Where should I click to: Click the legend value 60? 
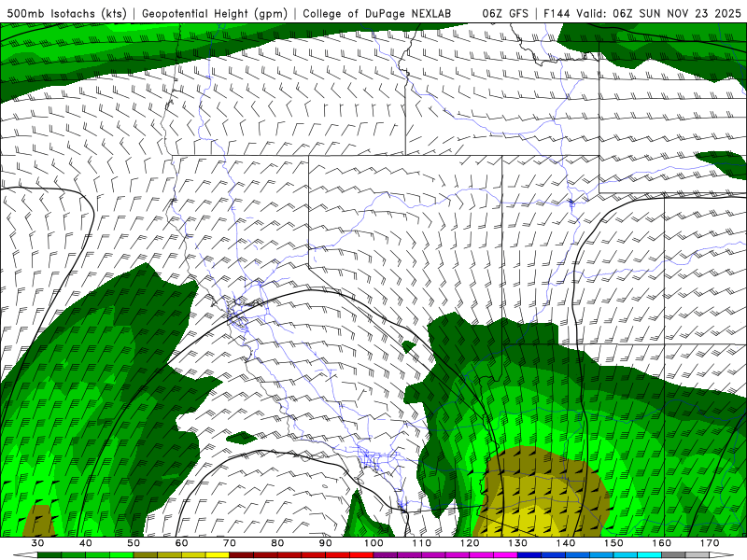181,543
